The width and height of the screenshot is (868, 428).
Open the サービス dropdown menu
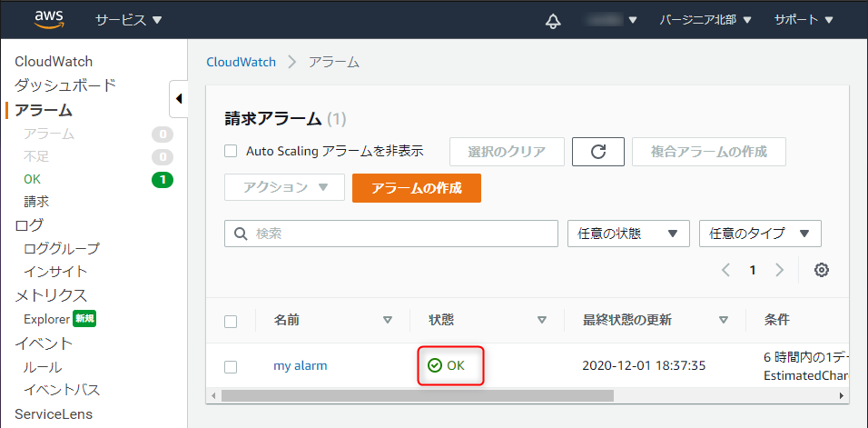pos(129,21)
